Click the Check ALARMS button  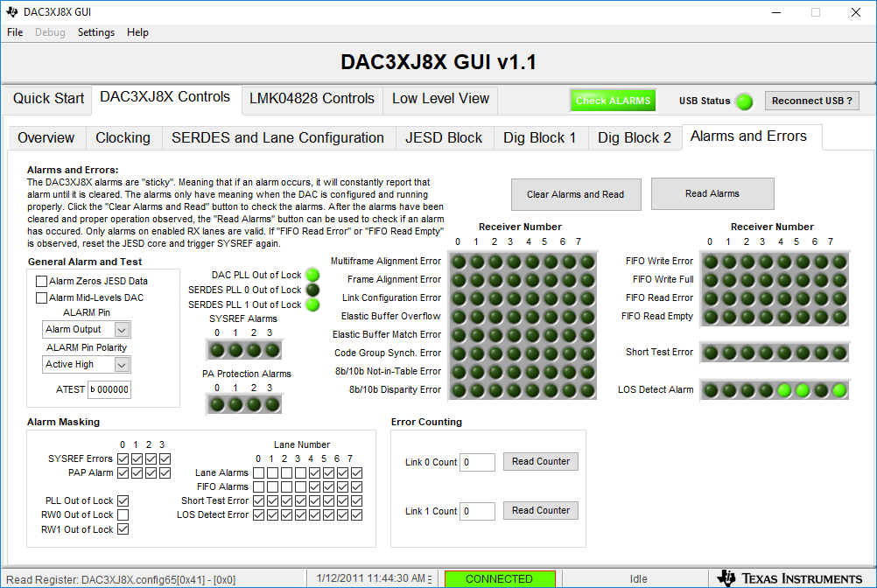pos(613,101)
